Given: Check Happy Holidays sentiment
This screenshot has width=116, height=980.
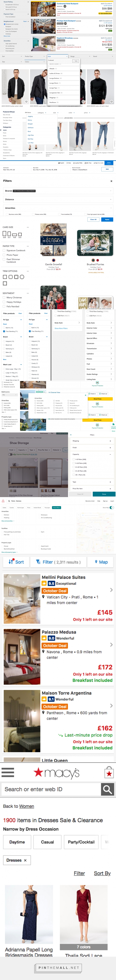Looking at the screenshot, I should pyautogui.click(x=4, y=302).
